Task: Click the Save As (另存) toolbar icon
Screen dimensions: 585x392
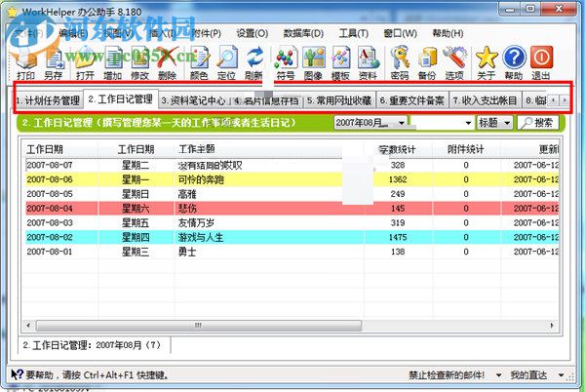Action: point(54,63)
